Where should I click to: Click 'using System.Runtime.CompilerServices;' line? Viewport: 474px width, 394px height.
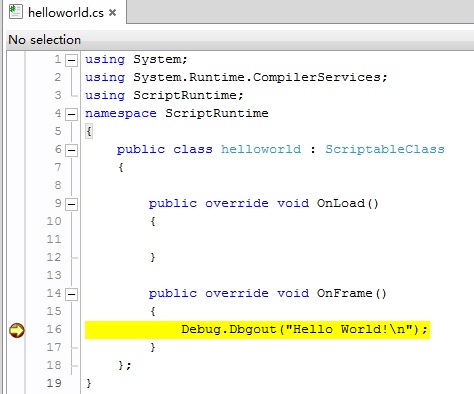236,78
